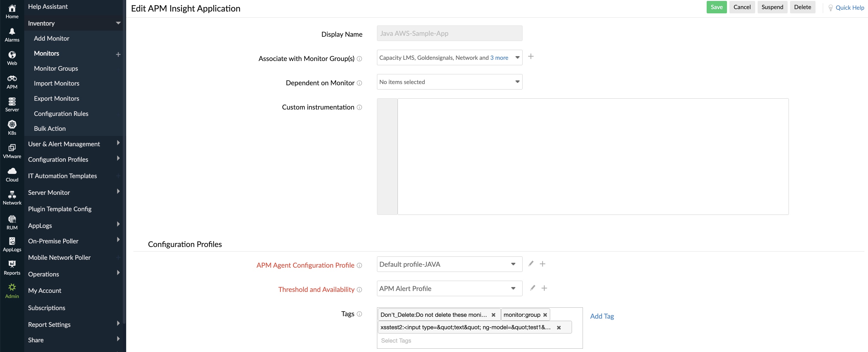Click Add Tag link

(x=602, y=316)
